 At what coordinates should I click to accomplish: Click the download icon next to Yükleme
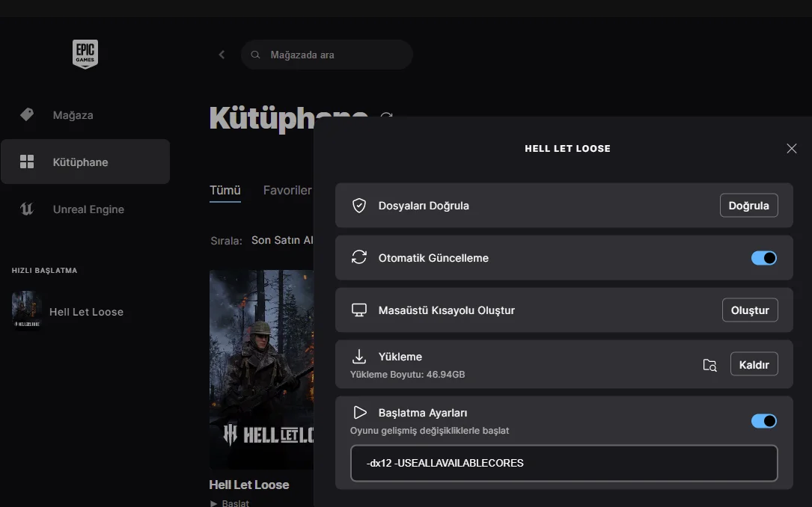point(359,357)
